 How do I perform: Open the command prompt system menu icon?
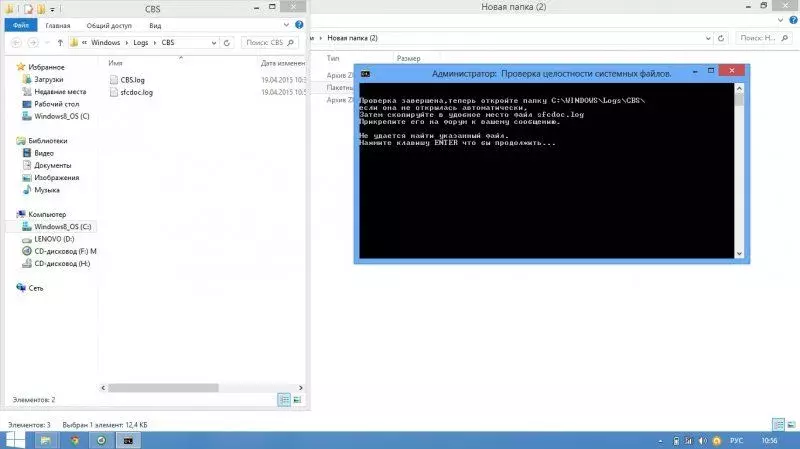pyautogui.click(x=365, y=73)
